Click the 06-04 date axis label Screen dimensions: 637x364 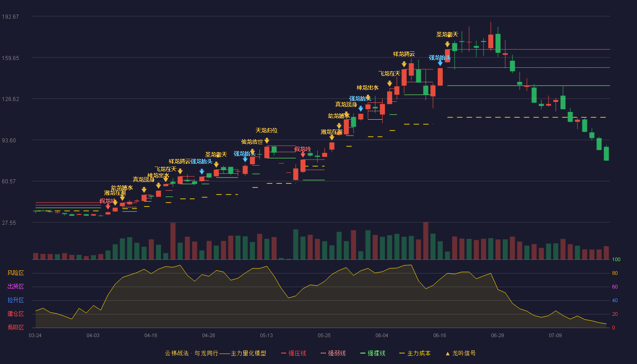tap(382, 335)
